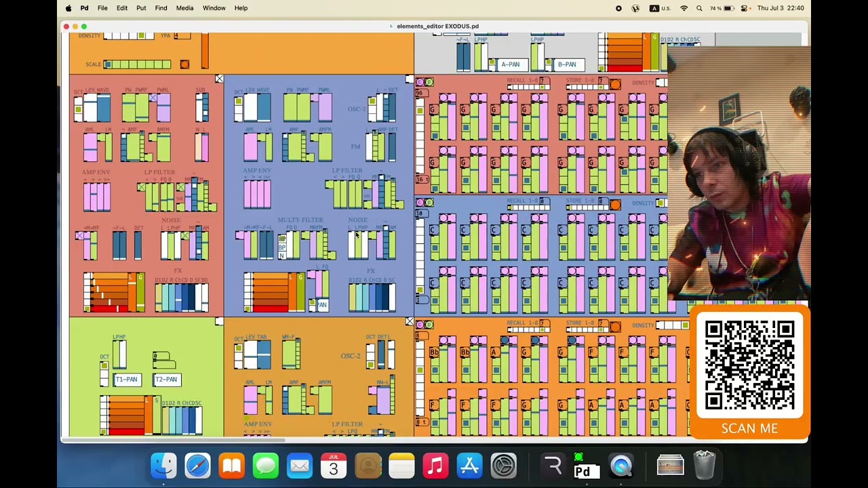The image size is (868, 488).
Task: Toggle the X box left of red LP FILTER
Action: [x=140, y=187]
